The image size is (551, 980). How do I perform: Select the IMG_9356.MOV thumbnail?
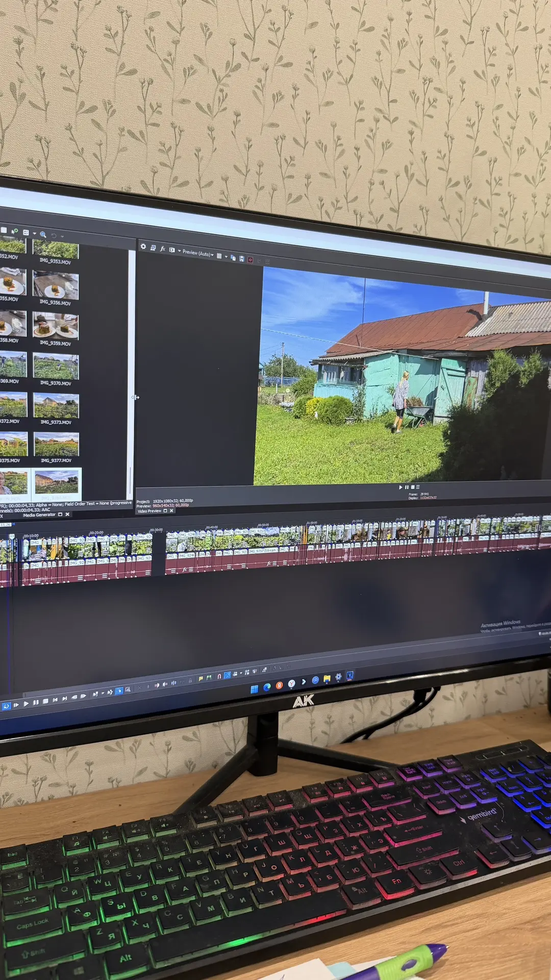[56, 284]
